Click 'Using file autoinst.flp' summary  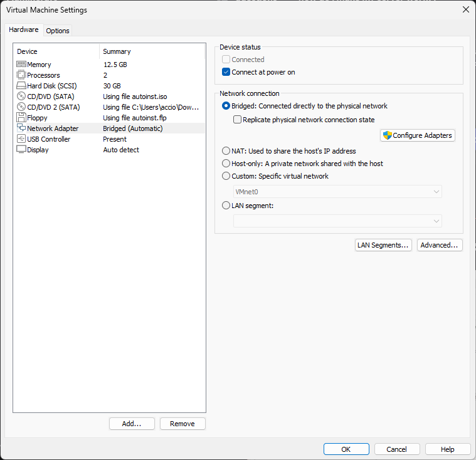coord(135,118)
